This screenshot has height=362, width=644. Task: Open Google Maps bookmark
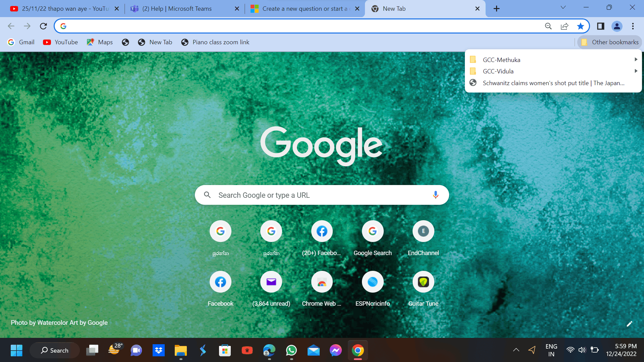pos(98,42)
